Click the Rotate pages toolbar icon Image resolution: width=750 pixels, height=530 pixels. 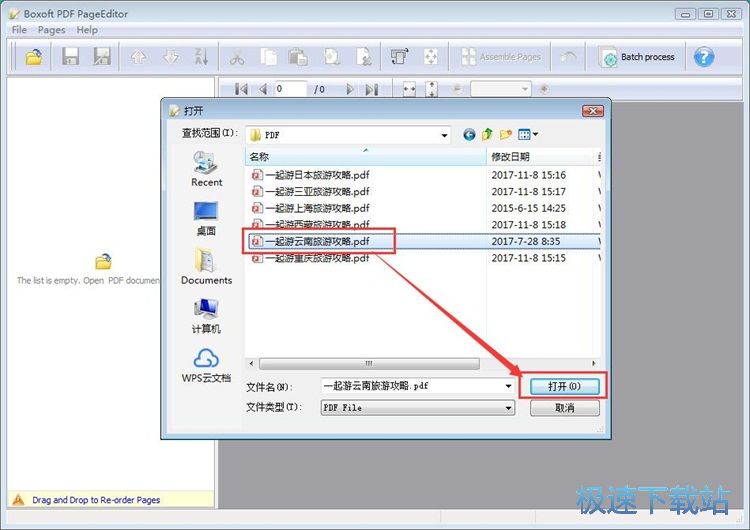coord(399,57)
